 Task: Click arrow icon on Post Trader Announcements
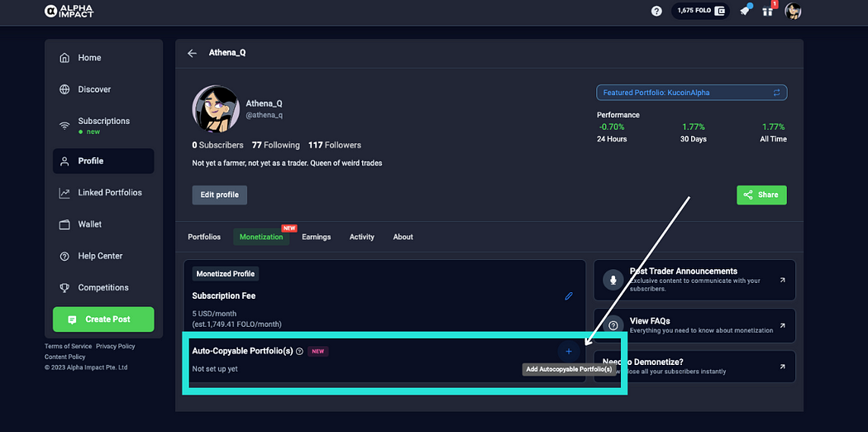[782, 281]
